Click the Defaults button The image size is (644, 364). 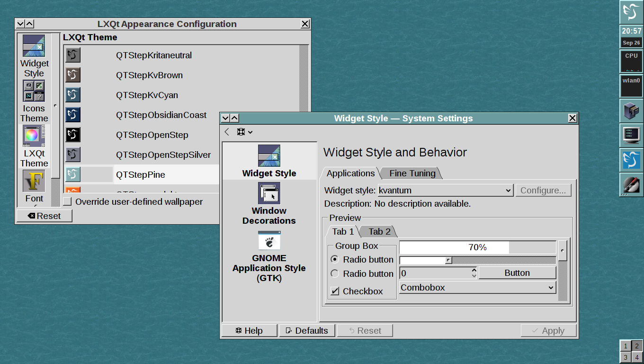(x=307, y=330)
